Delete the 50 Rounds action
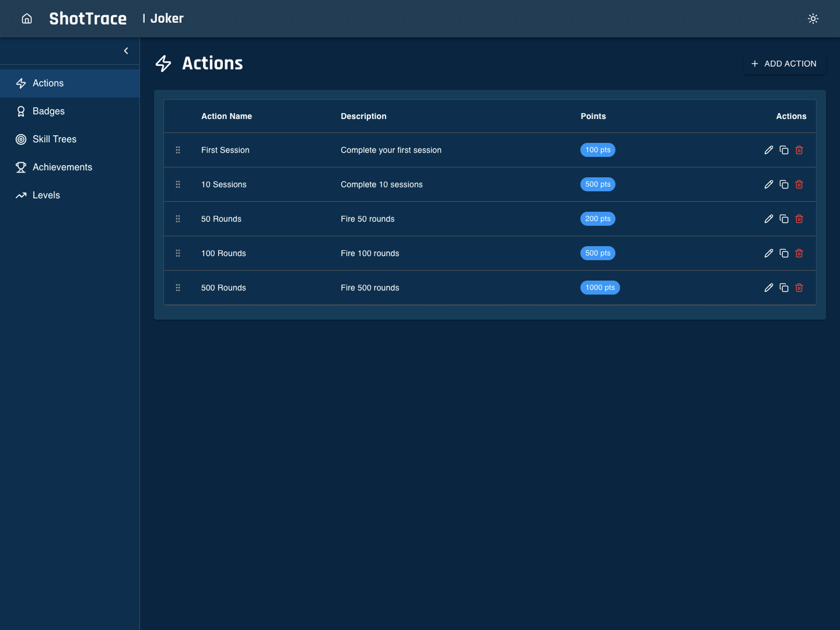840x630 pixels. point(799,219)
